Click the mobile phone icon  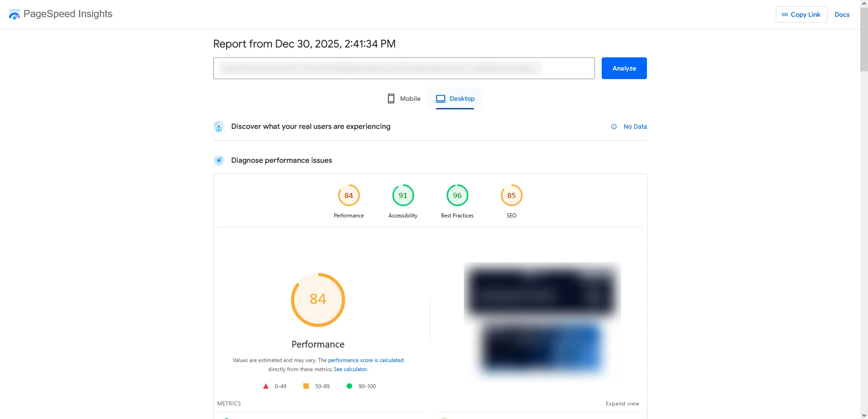click(x=391, y=98)
